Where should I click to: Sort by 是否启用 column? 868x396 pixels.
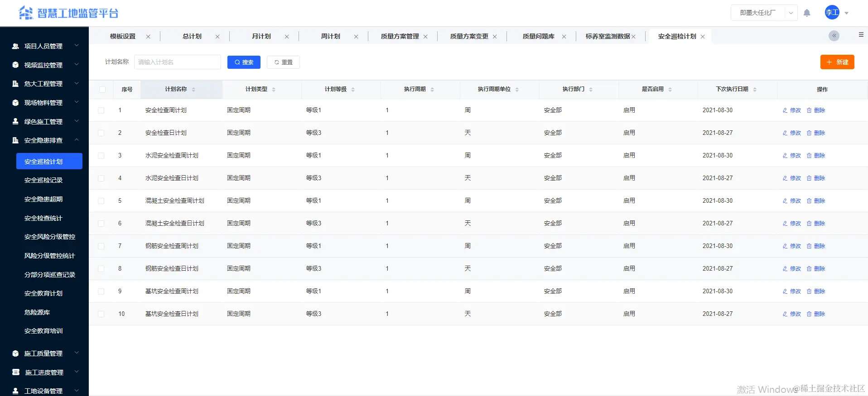tap(670, 90)
